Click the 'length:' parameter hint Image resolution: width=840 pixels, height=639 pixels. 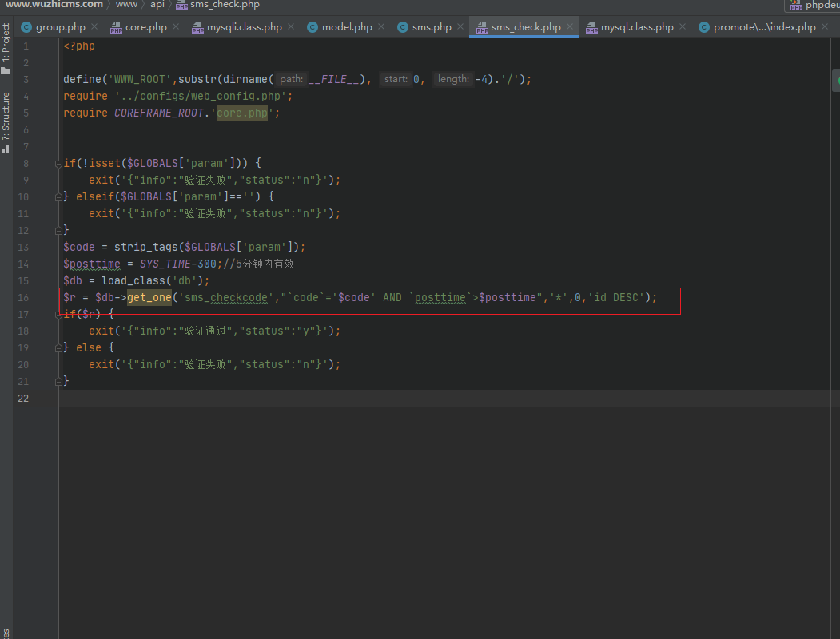(454, 79)
